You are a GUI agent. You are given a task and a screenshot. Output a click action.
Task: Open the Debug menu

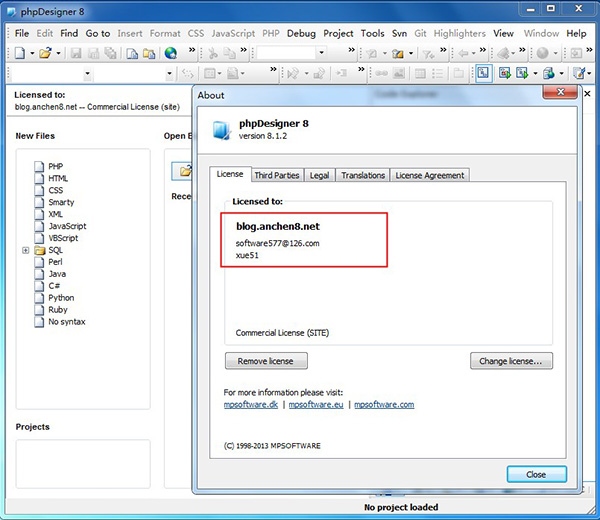pyautogui.click(x=300, y=33)
